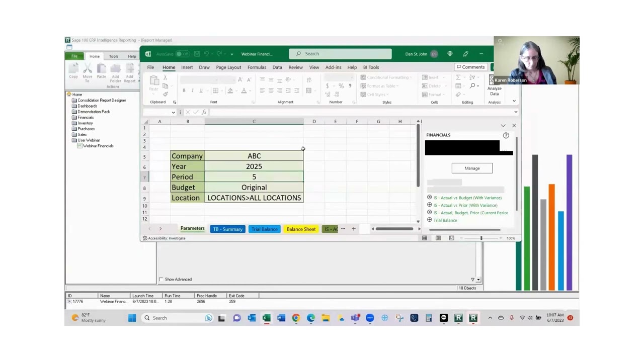This screenshot has width=644, height=362.
Task: Open the Trial Balance link in Financials pane
Action: pos(445,220)
